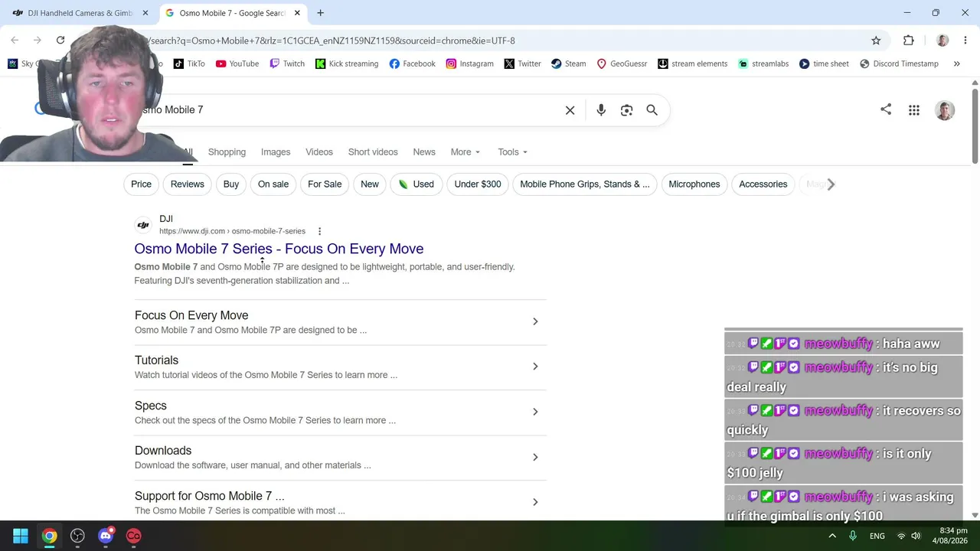The width and height of the screenshot is (980, 551).
Task: Open the Specs sitelink row
Action: coord(341,412)
